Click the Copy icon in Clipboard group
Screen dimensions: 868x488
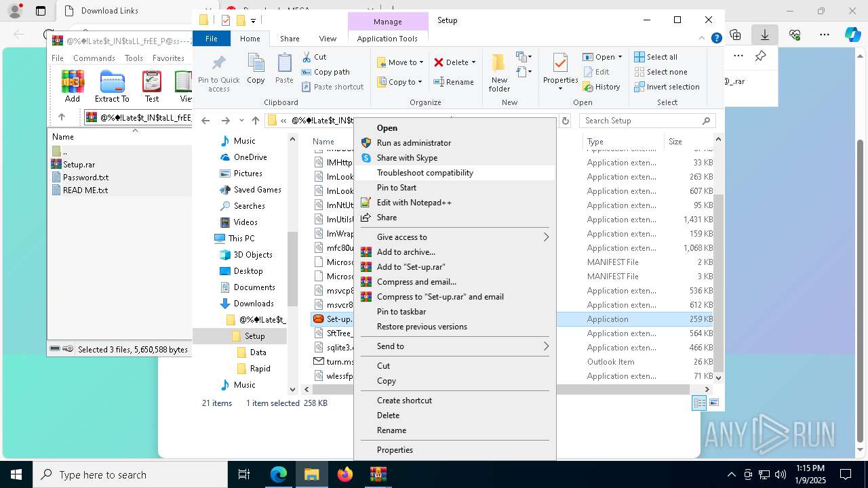(256, 64)
